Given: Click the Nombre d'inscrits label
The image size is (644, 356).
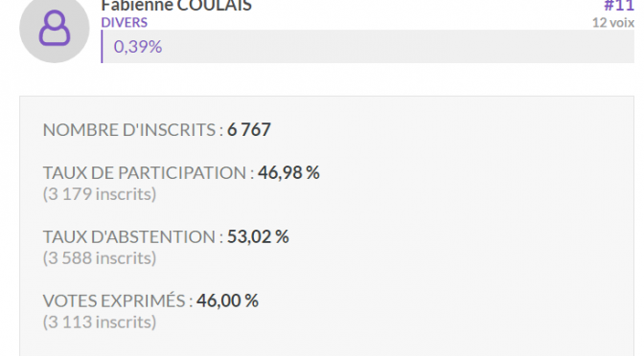Looking at the screenshot, I should [x=133, y=130].
